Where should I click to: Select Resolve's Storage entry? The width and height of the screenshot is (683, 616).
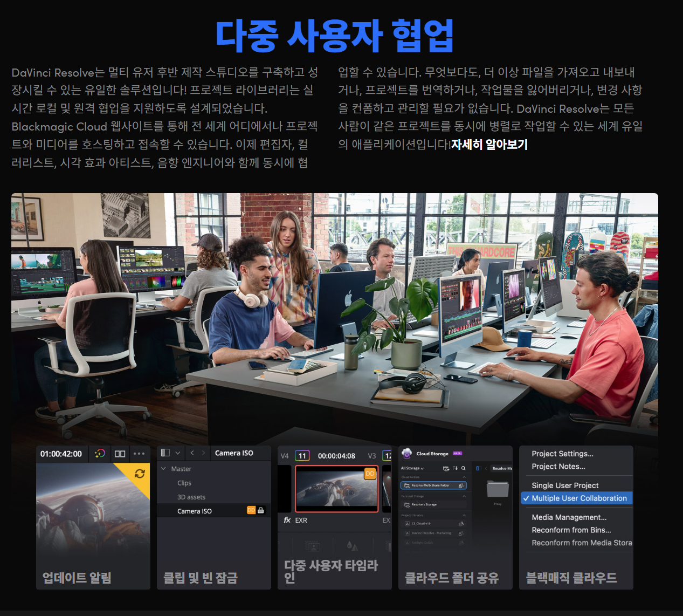point(434,504)
